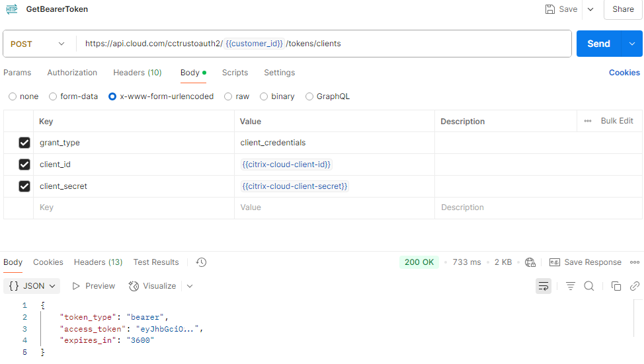Switch to the Authorization tab
The width and height of the screenshot is (644, 364).
tap(72, 73)
